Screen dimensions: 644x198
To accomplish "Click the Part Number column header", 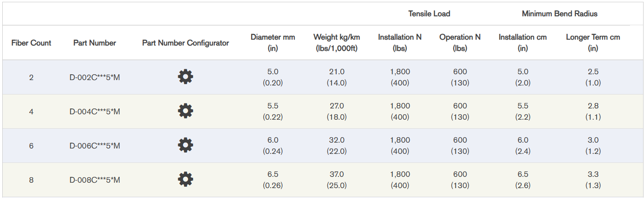I will click(x=95, y=43).
